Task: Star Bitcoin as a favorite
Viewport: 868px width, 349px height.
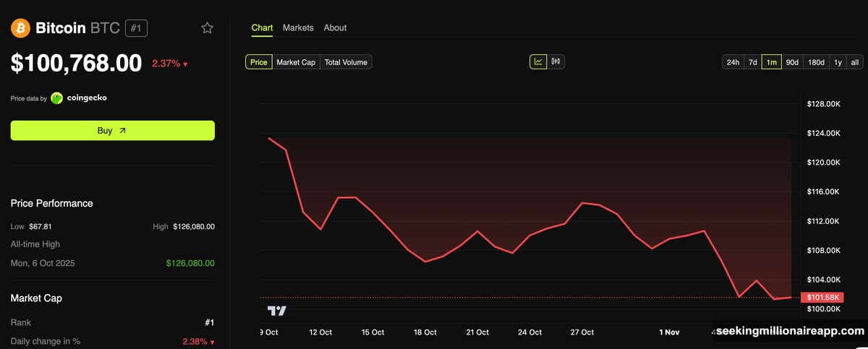Action: coord(208,28)
